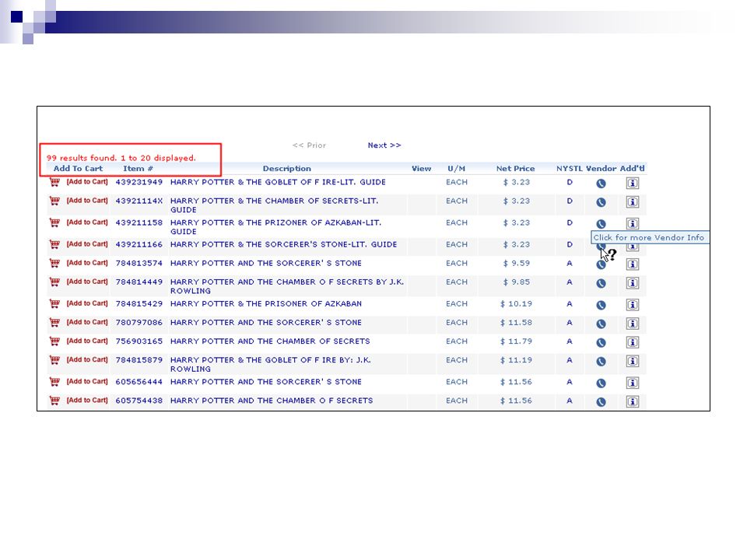Viewport: 747px width, 560px height.
Task: Open Chamber of Secrets by J.K. Rowling description
Action: pyautogui.click(x=287, y=286)
